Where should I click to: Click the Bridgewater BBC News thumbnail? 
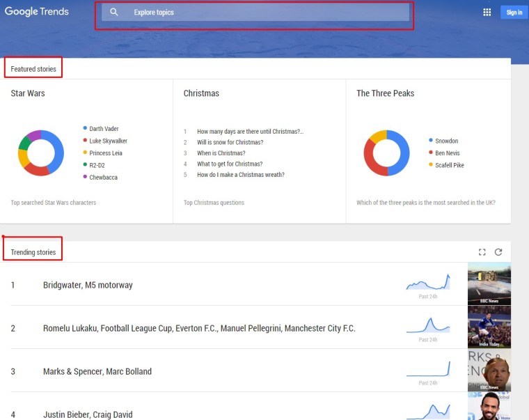(489, 284)
